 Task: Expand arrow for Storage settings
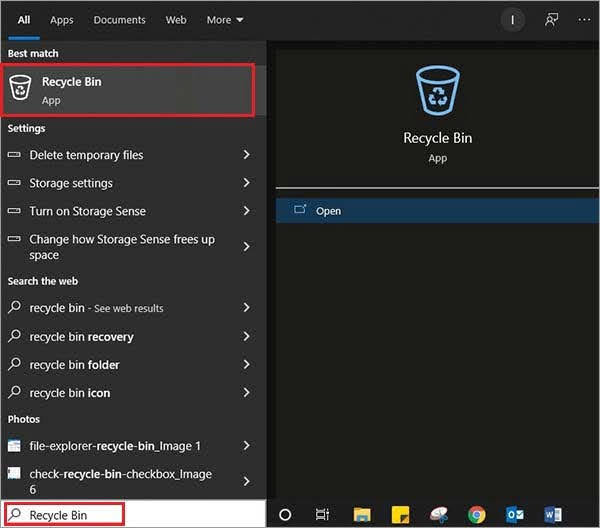(246, 183)
